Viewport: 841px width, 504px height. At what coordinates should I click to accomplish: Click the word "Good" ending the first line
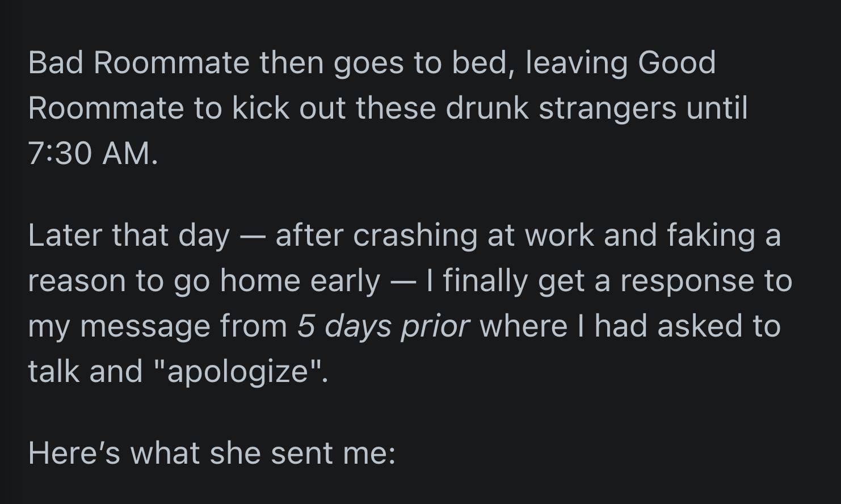point(676,62)
